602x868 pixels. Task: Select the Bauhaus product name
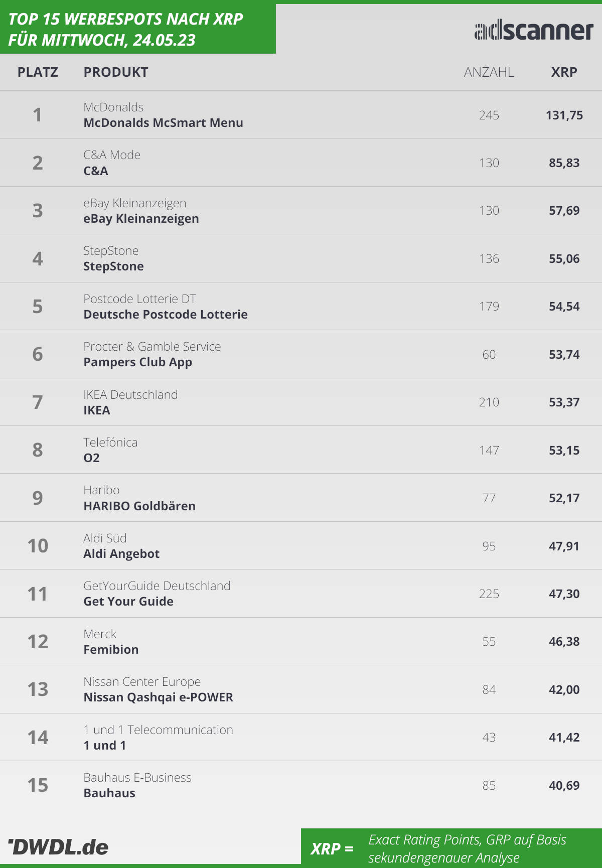coord(109,793)
